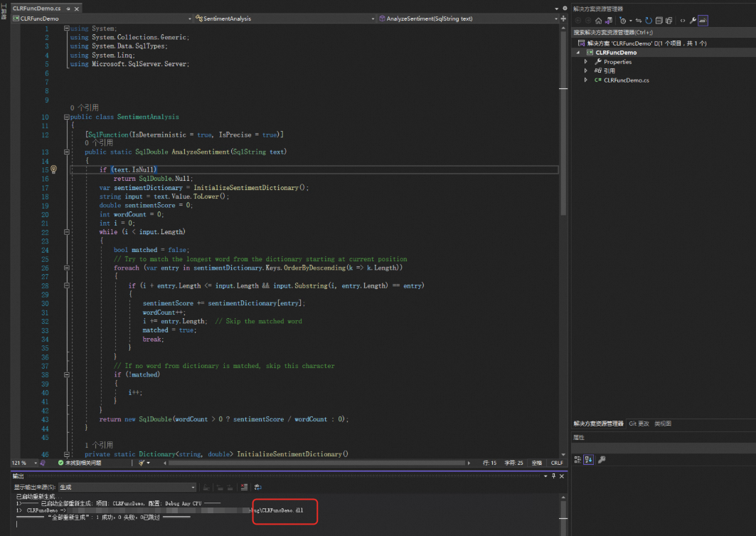Collapse the AnalyzeSentiment method at line 13
756x536 pixels.
point(67,152)
